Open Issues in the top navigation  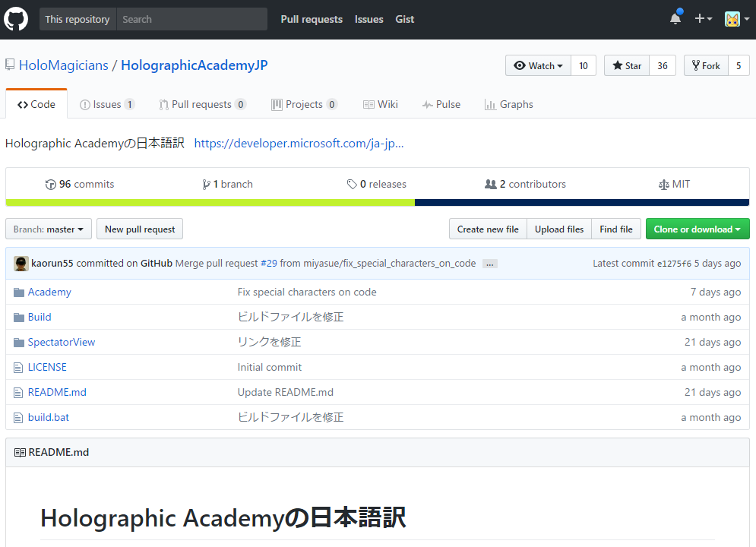(x=369, y=19)
